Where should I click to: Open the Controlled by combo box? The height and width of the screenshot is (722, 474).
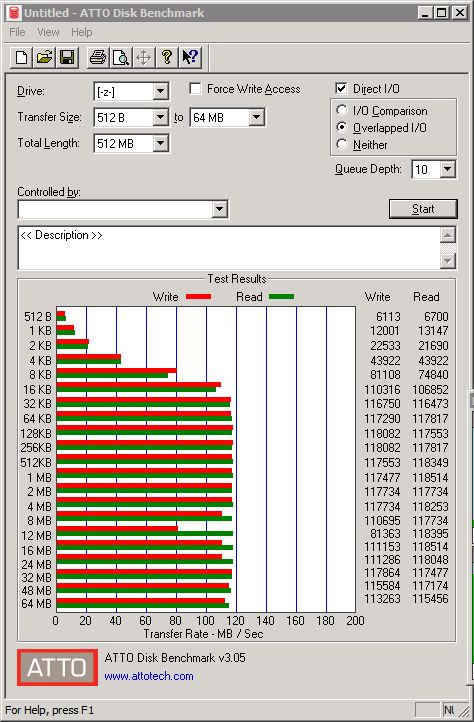219,210
